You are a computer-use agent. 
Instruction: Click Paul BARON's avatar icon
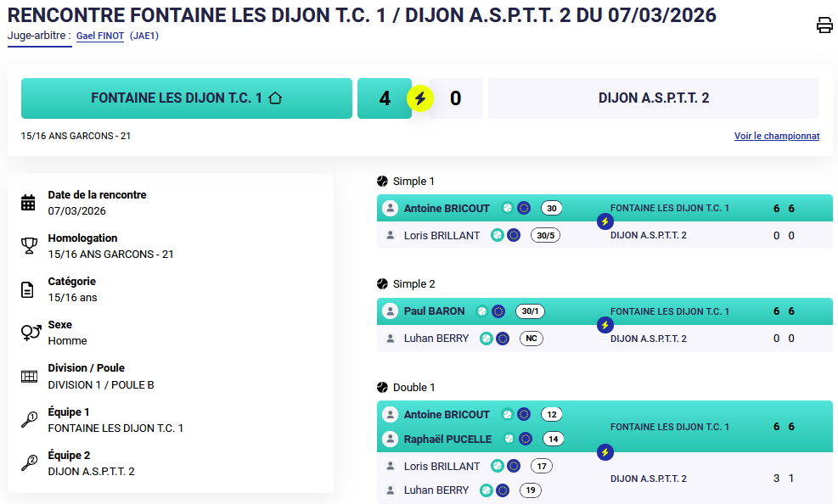pos(390,311)
